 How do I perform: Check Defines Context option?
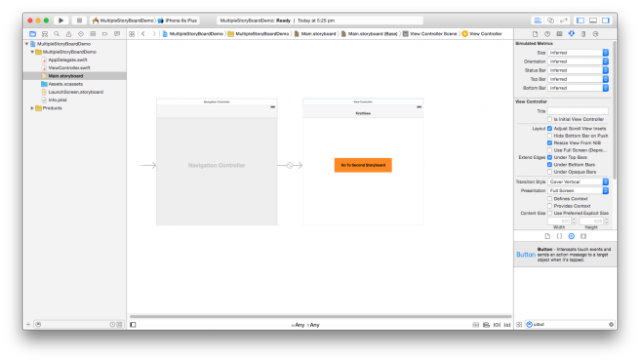550,199
